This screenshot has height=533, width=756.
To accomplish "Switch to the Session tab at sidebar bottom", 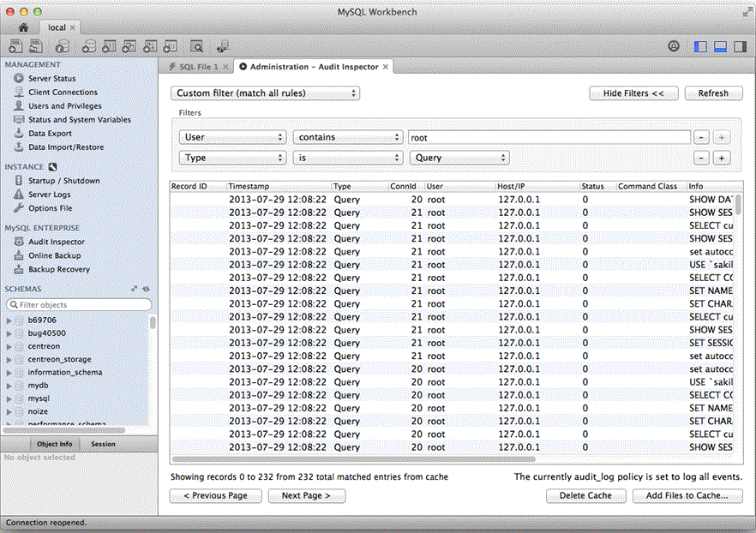I will 102,444.
